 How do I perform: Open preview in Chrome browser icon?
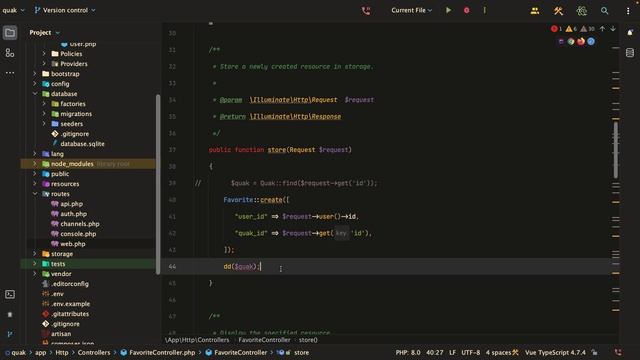click(x=571, y=41)
